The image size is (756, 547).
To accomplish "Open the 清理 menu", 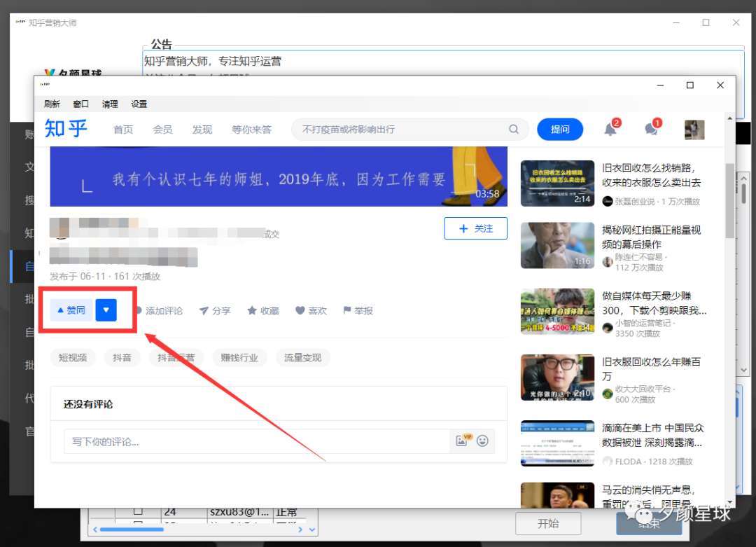I will click(x=110, y=104).
